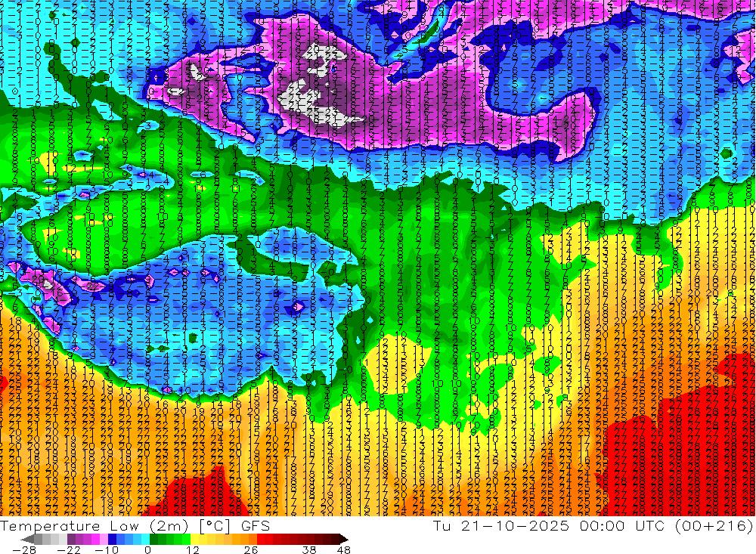Click the gray left arrow end of the color scale
Image resolution: width=756 pixels, height=554 pixels.
pos(27,539)
